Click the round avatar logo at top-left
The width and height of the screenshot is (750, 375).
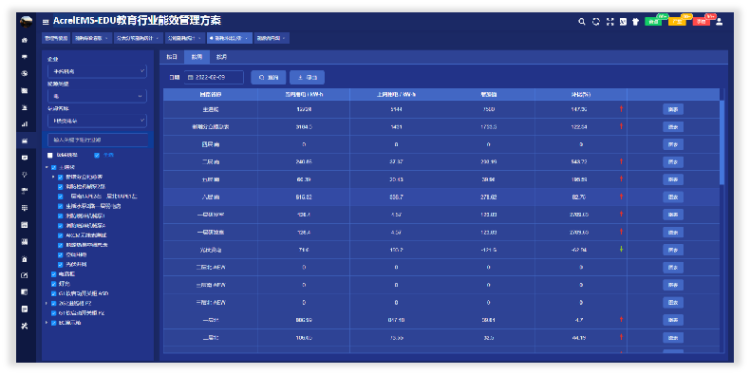26,22
